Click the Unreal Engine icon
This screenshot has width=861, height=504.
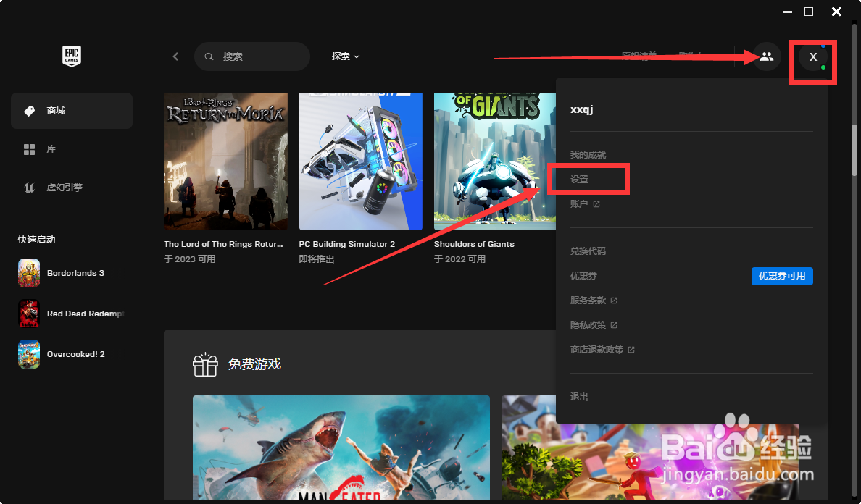point(30,188)
